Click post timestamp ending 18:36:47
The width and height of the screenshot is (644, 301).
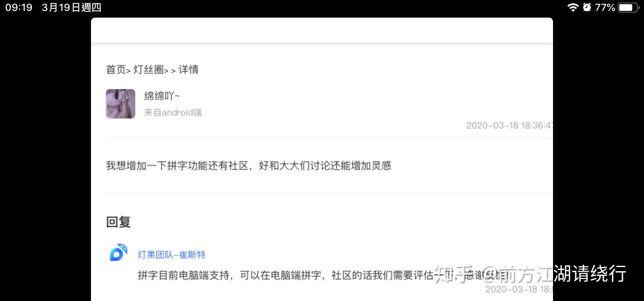pos(509,125)
